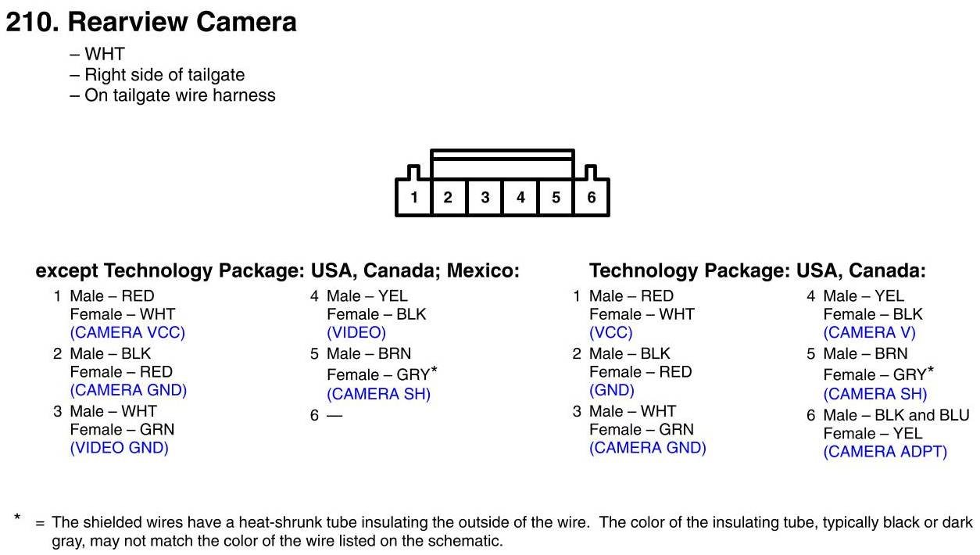The width and height of the screenshot is (980, 555).
Task: Select pin 6 on the connector diagram
Action: click(x=592, y=198)
